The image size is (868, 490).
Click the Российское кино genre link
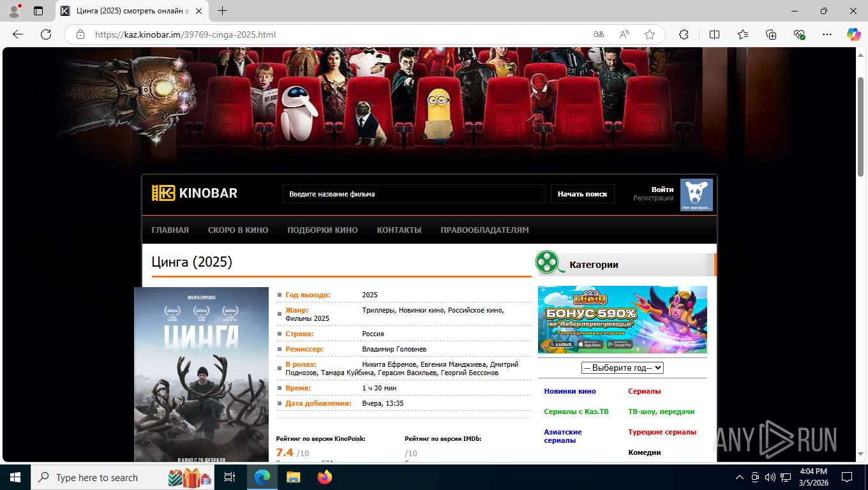(x=475, y=310)
